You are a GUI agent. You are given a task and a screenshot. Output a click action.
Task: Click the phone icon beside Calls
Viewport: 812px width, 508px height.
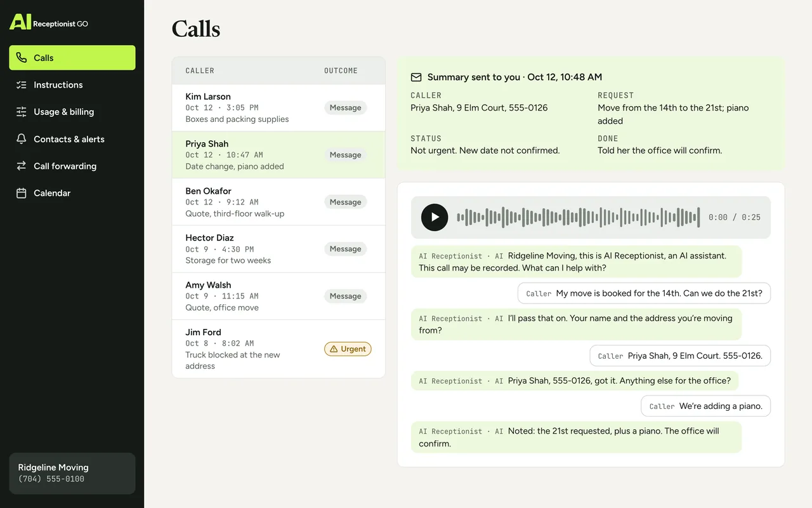(x=22, y=58)
